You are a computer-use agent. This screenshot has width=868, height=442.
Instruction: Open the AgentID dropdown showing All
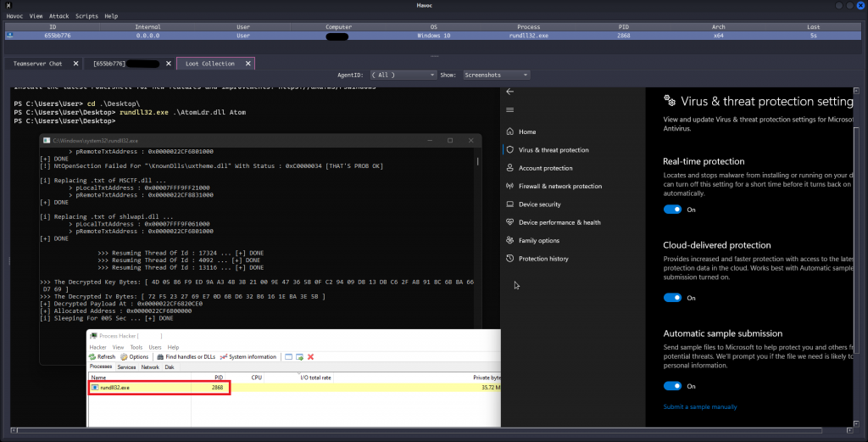click(x=403, y=75)
